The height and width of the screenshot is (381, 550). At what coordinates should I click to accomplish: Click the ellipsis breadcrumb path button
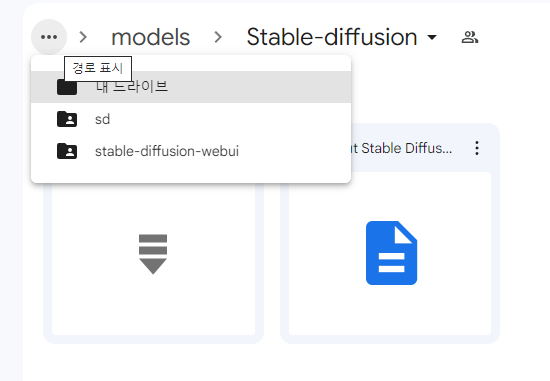click(x=49, y=37)
